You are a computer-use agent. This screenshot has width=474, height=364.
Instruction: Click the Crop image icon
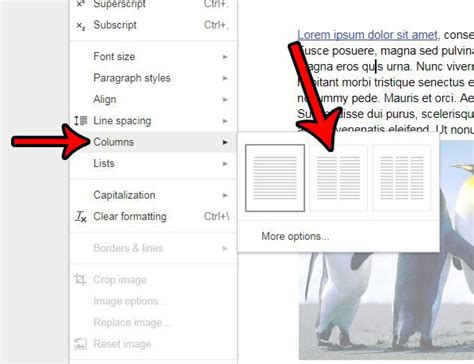click(80, 279)
